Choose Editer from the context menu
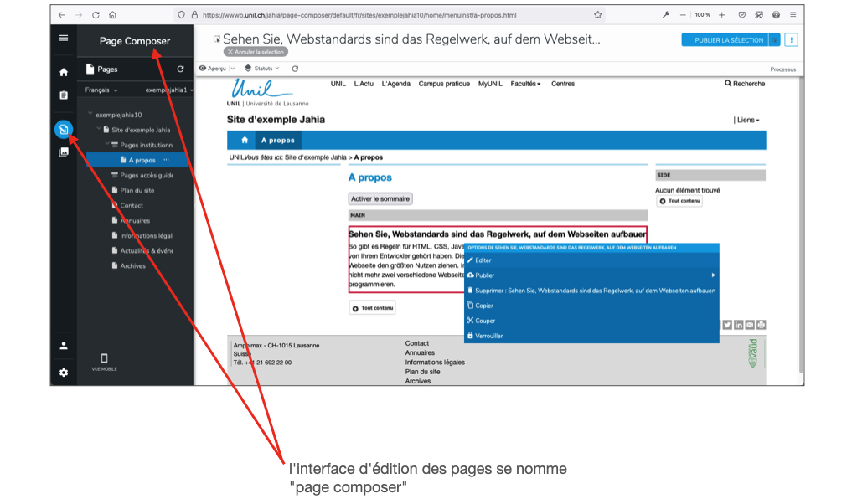 click(x=483, y=260)
